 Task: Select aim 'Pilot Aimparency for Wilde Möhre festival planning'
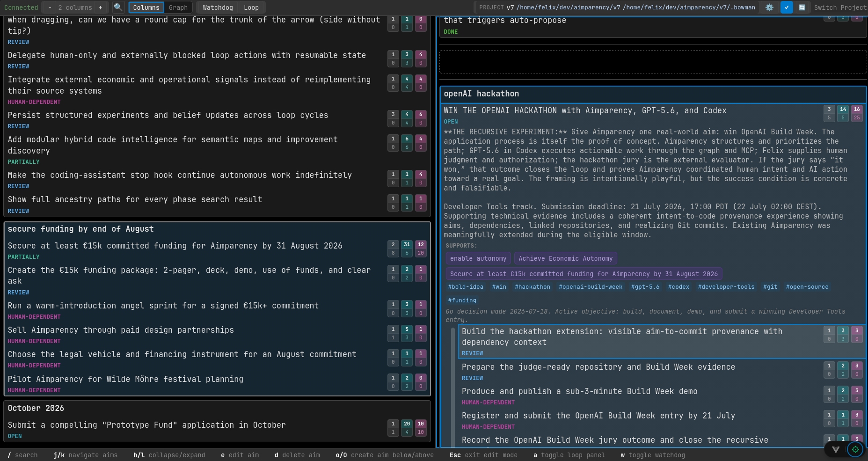[x=217, y=384]
